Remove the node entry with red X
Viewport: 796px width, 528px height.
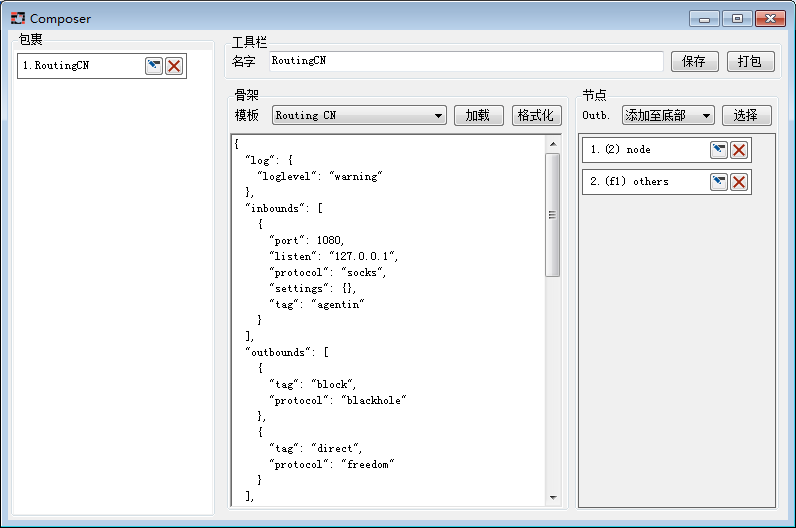739,150
